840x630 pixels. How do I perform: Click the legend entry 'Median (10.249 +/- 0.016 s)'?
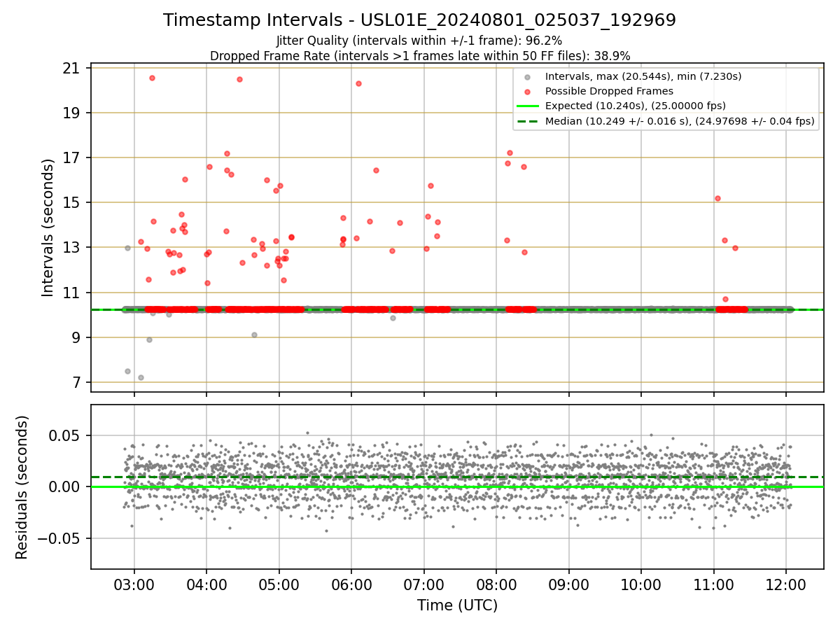click(680, 121)
